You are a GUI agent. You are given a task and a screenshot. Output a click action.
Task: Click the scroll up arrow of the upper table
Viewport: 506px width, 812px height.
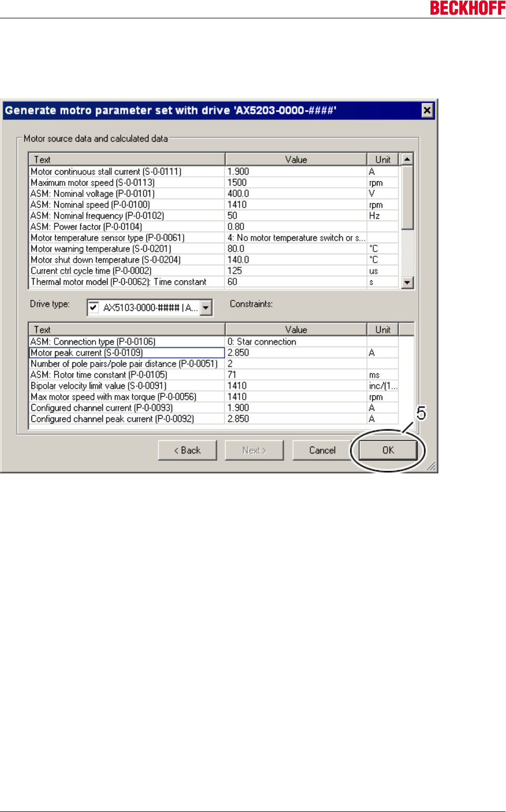tap(407, 159)
